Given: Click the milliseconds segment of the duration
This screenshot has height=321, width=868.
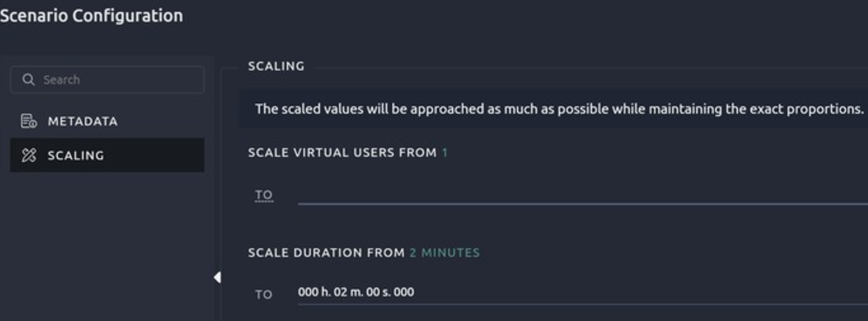Looking at the screenshot, I should pyautogui.click(x=404, y=292).
